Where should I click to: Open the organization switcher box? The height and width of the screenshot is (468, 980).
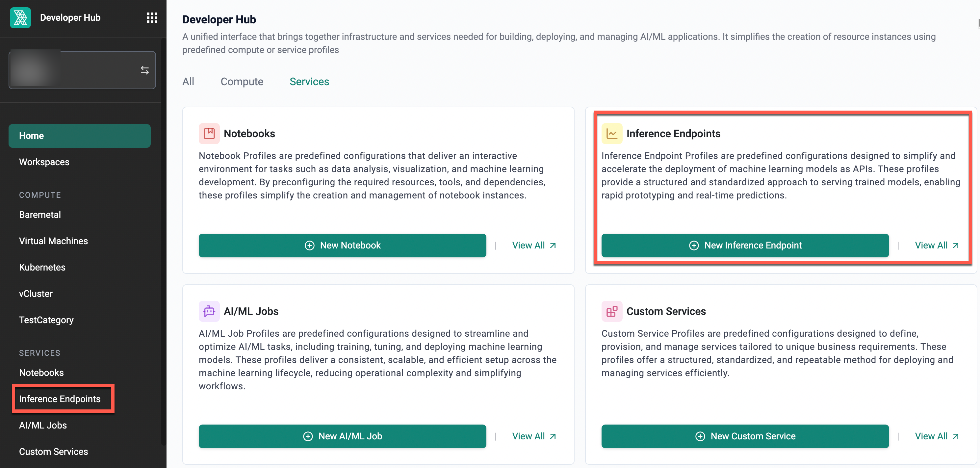82,70
